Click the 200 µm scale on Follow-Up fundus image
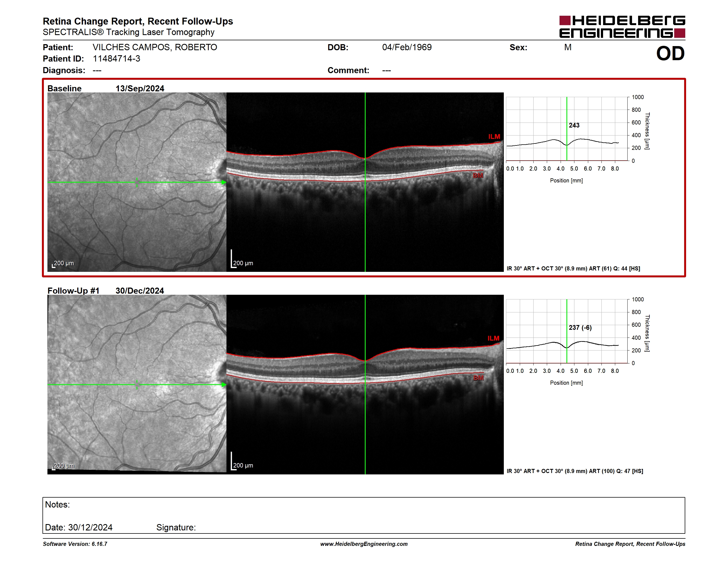The image size is (728, 563). click(63, 466)
